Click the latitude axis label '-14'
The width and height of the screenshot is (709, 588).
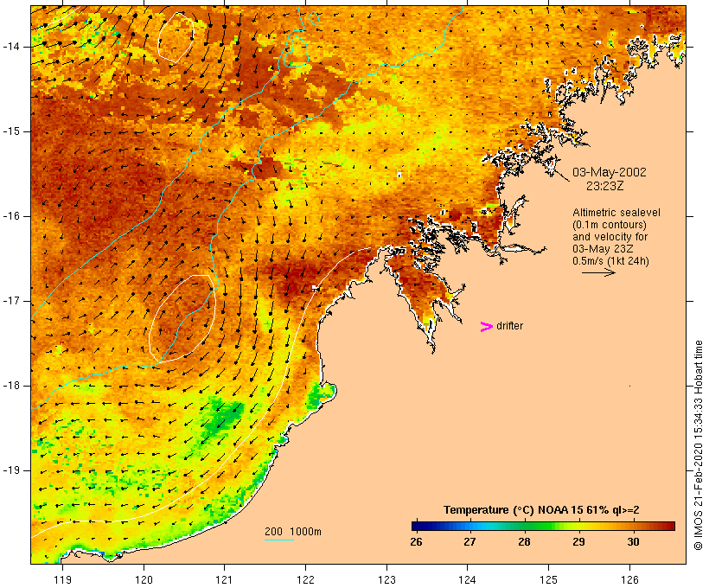pyautogui.click(x=10, y=47)
